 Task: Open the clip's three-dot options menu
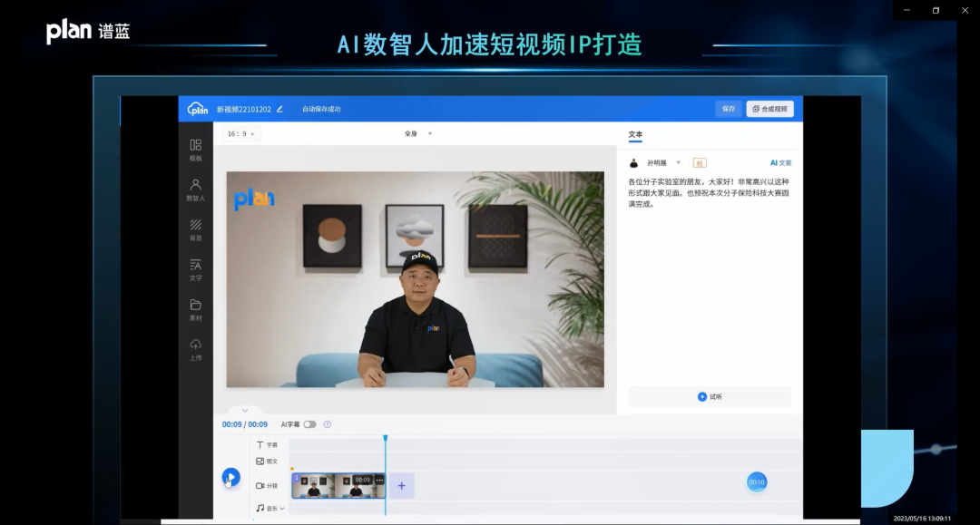[379, 480]
